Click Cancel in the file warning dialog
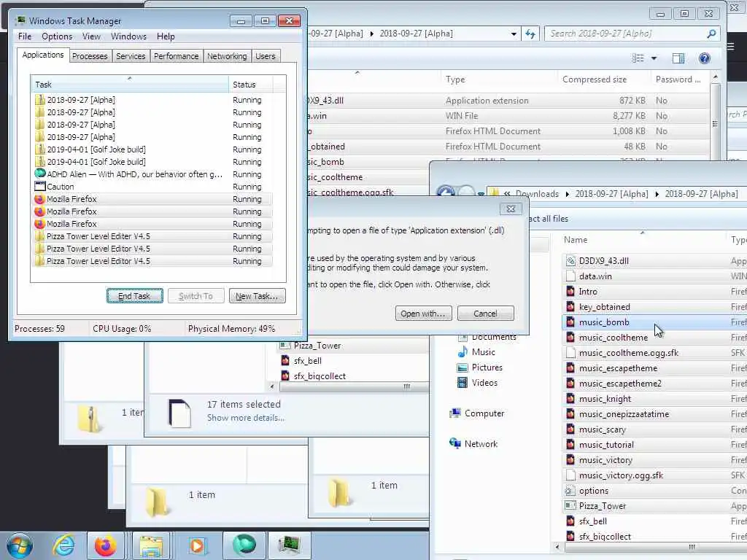Screen dimensions: 747x560 pos(485,314)
